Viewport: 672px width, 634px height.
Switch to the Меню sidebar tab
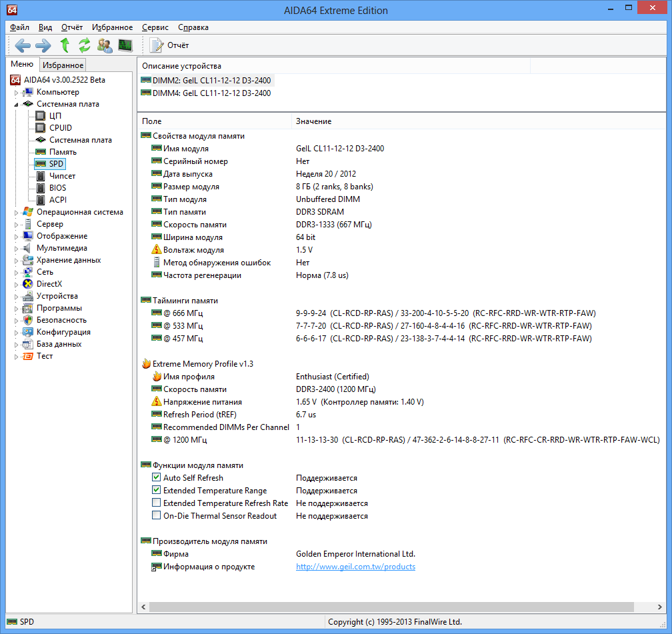(x=22, y=64)
